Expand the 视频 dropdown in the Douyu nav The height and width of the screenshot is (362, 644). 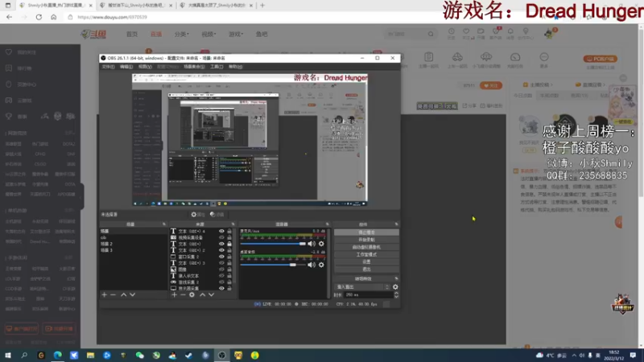(x=208, y=34)
